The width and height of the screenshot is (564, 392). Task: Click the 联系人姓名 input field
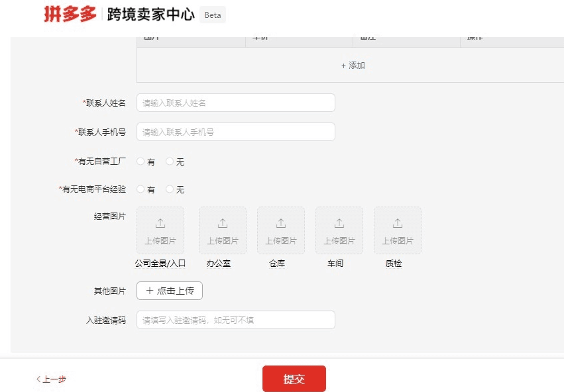point(235,103)
